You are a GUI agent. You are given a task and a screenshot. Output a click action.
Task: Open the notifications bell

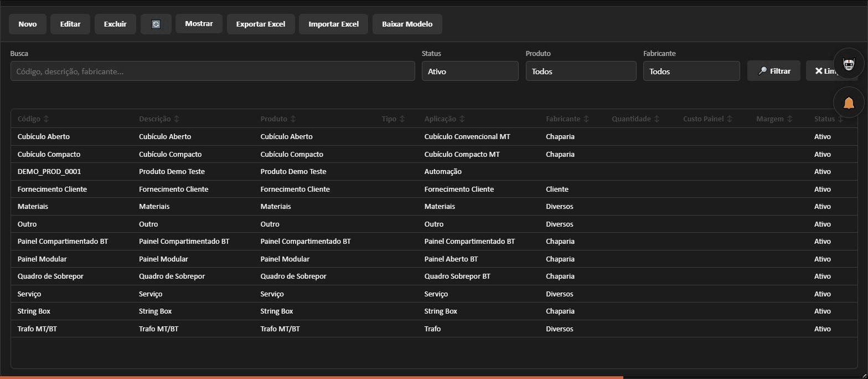pyautogui.click(x=849, y=103)
